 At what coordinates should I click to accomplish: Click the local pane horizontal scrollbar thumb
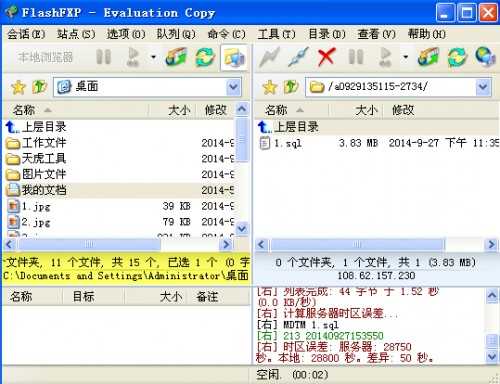point(89,244)
